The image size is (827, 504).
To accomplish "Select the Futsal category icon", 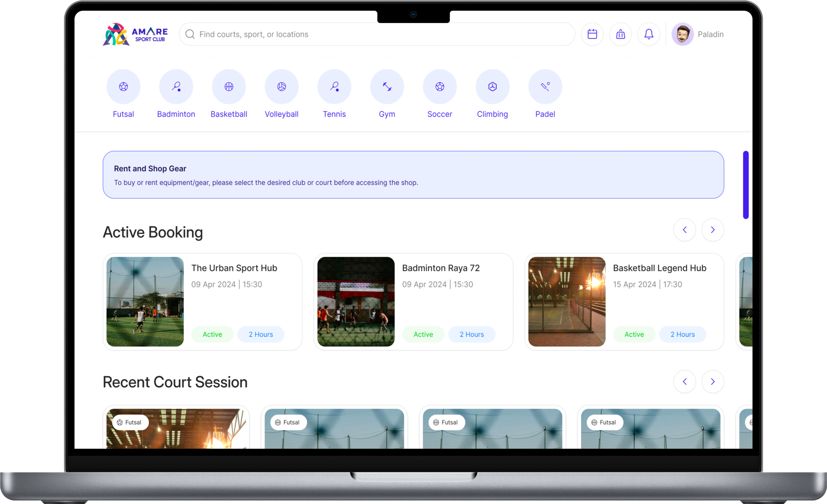I will pos(123,87).
